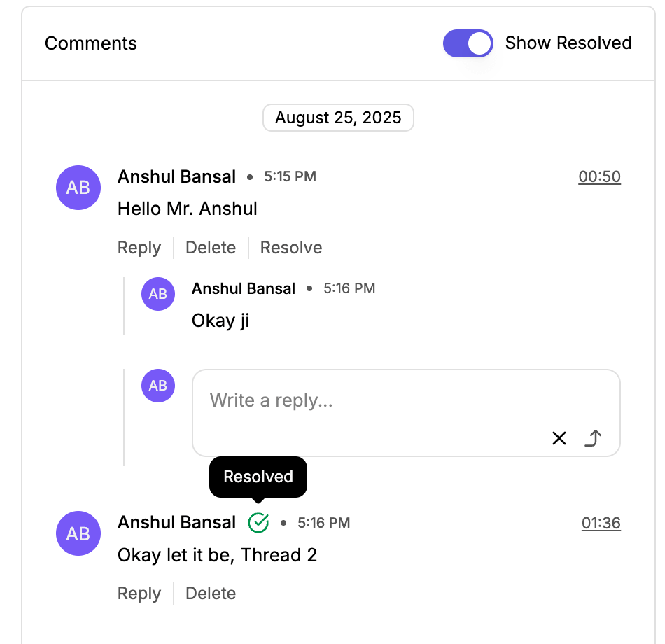This screenshot has height=644, width=665.
Task: Reply to the Thread 2 comment
Action: 139,593
